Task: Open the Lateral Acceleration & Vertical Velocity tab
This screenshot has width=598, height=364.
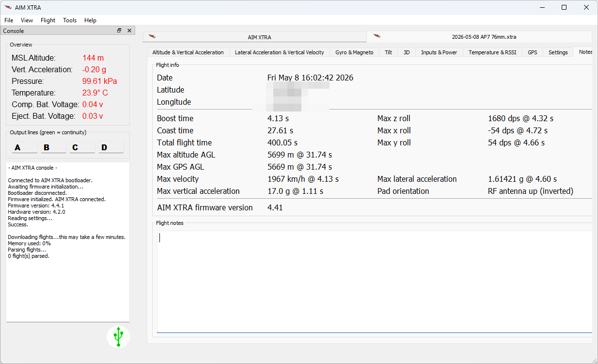Action: [280, 52]
